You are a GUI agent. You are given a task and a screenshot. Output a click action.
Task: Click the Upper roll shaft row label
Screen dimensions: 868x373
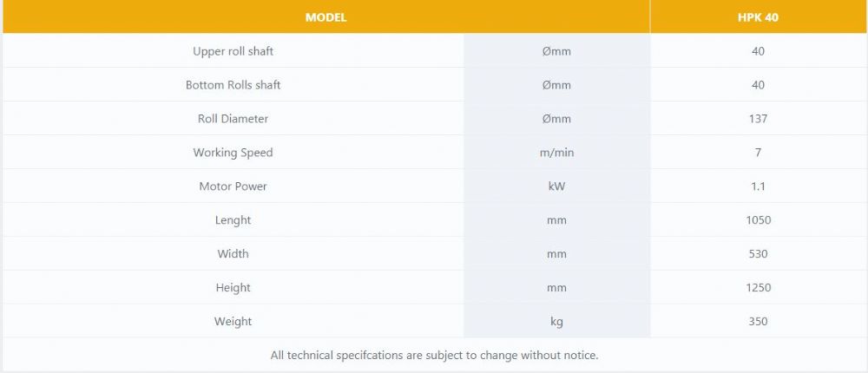233,51
